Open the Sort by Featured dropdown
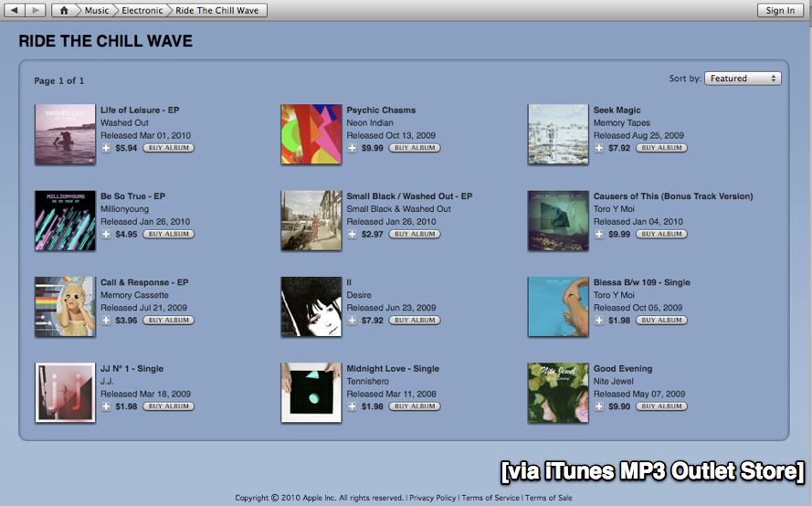Image resolution: width=812 pixels, height=506 pixels. (x=742, y=79)
